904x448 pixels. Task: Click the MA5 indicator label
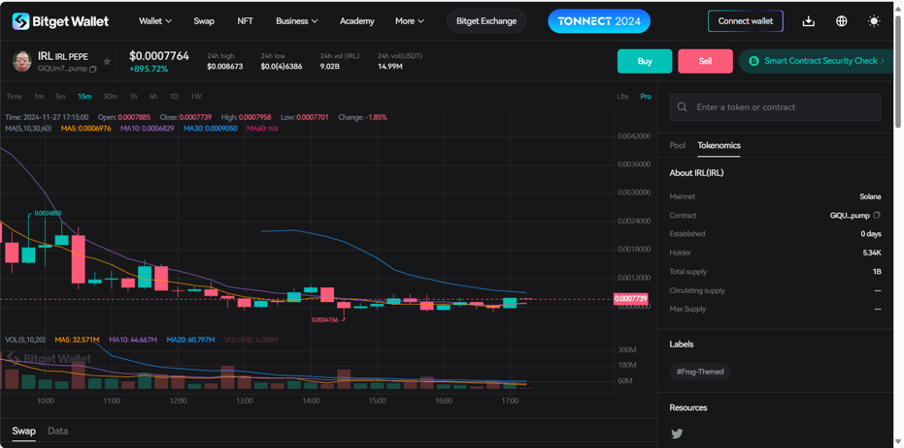85,128
